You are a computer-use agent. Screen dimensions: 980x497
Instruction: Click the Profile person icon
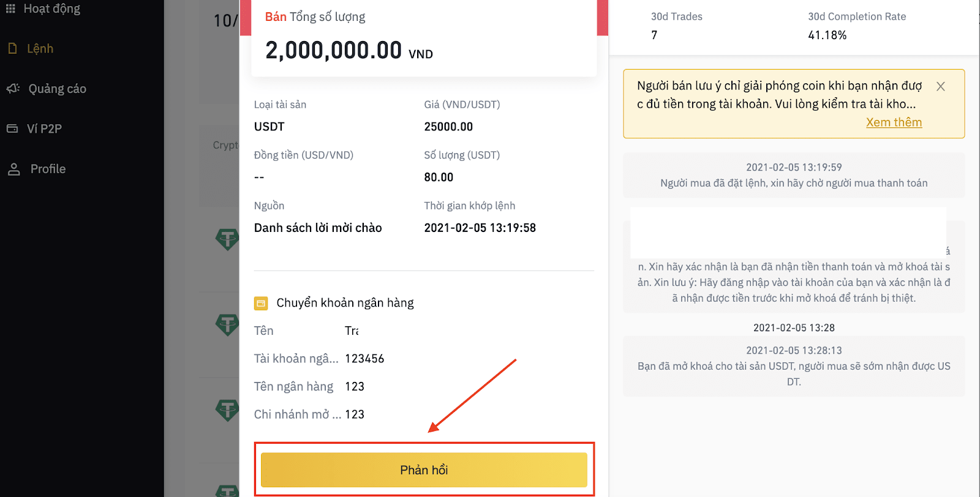tap(13, 169)
